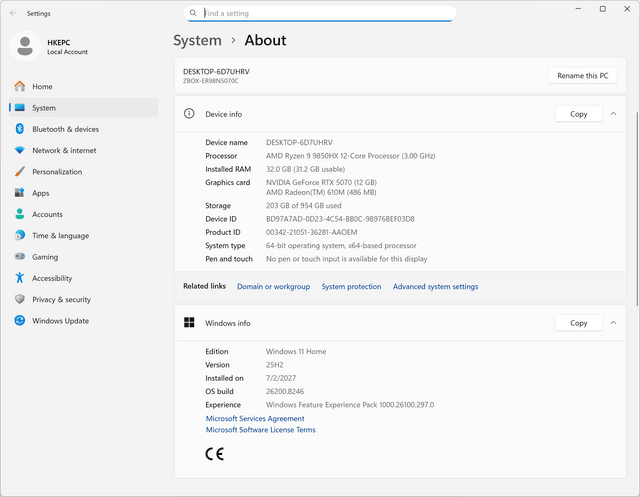Open the Gaming settings page
The width and height of the screenshot is (640, 497).
click(83, 257)
